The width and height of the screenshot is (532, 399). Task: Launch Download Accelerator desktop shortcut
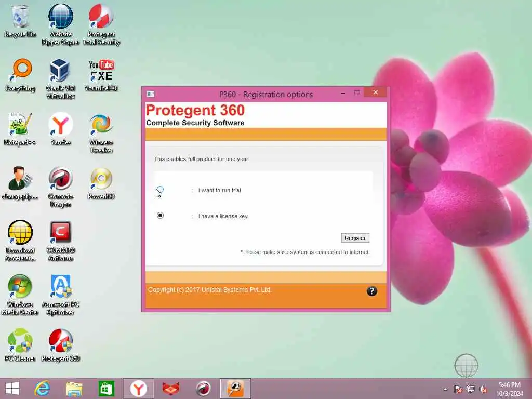20,241
